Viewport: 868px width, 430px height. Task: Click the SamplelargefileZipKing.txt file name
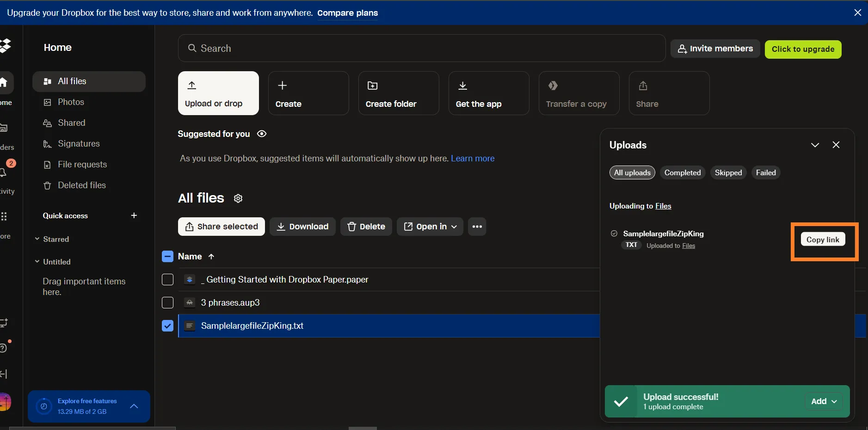[x=252, y=326]
